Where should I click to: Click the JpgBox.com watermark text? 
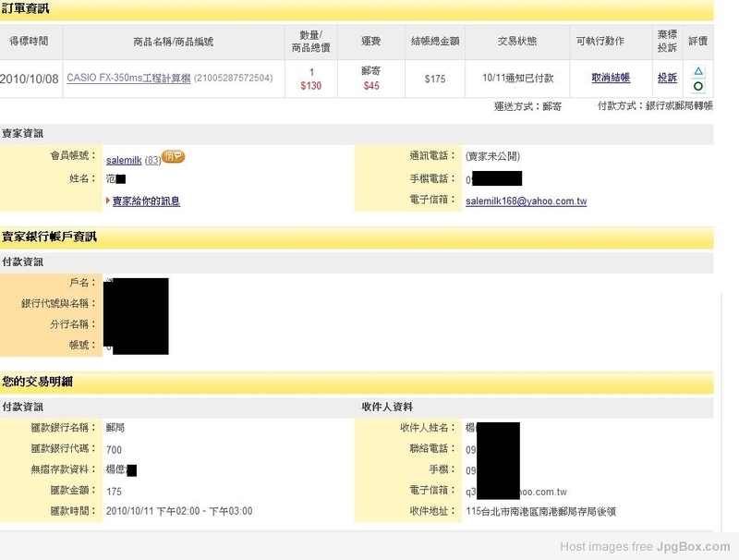coord(694,547)
